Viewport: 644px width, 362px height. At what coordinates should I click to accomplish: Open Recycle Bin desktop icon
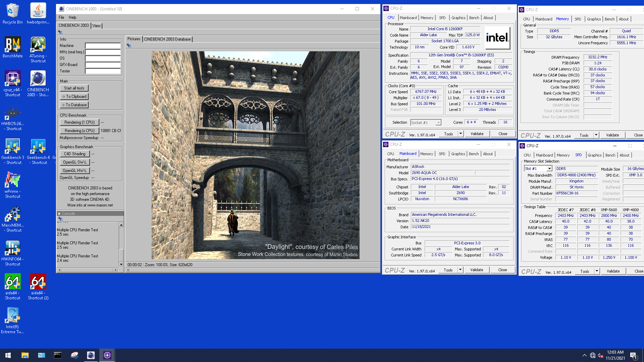(13, 13)
